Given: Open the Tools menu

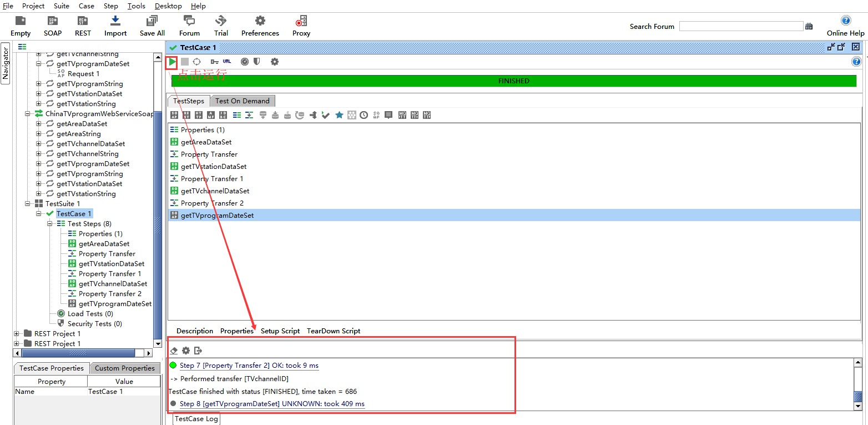Looking at the screenshot, I should [x=136, y=6].
